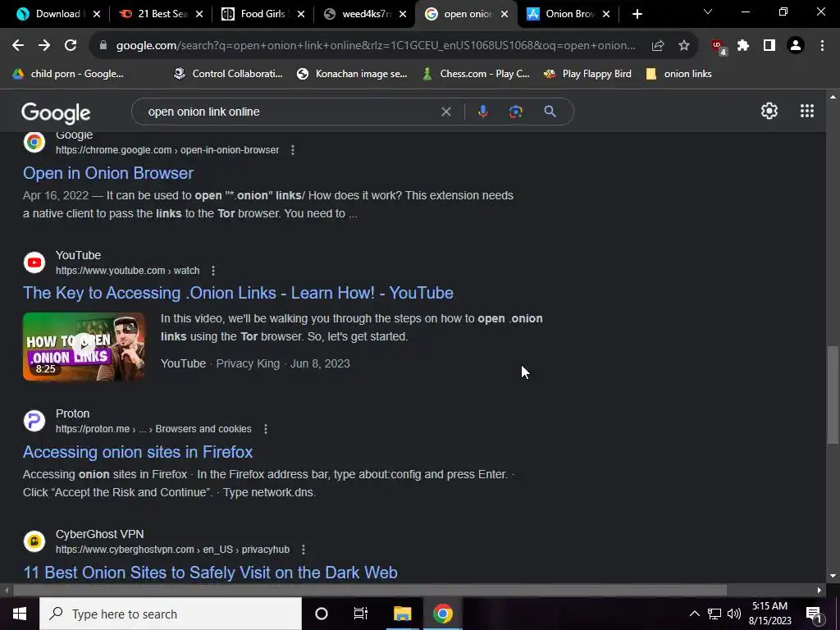Open 'Accessing onion sites in Firefox' result
Image resolution: width=840 pixels, height=630 pixels.
138,452
